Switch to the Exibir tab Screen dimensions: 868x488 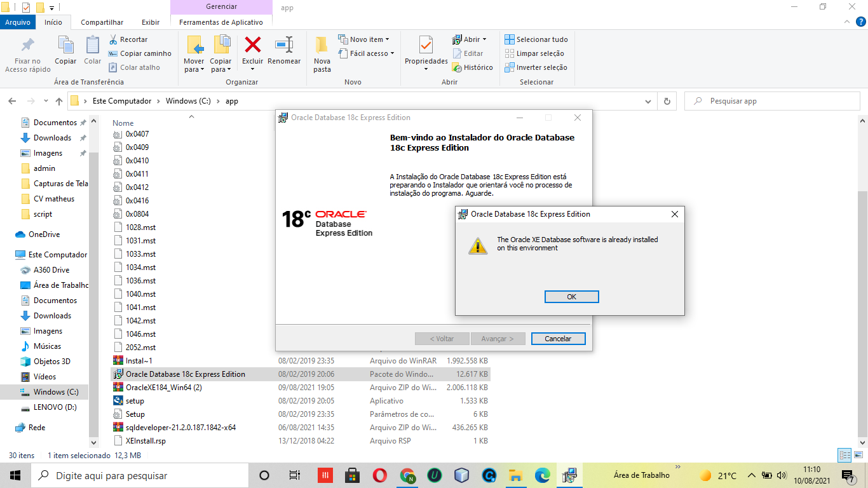151,22
